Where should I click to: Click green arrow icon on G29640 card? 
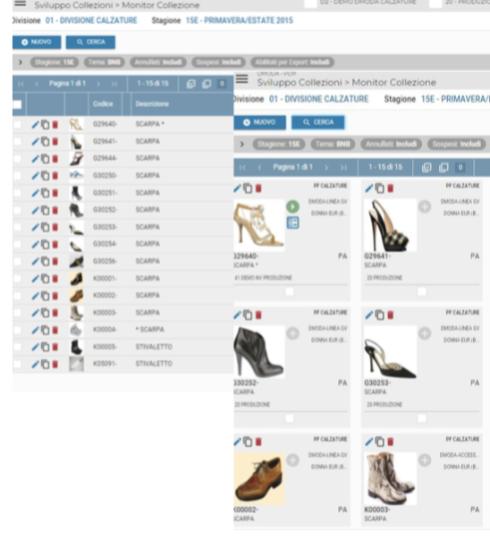click(x=293, y=207)
